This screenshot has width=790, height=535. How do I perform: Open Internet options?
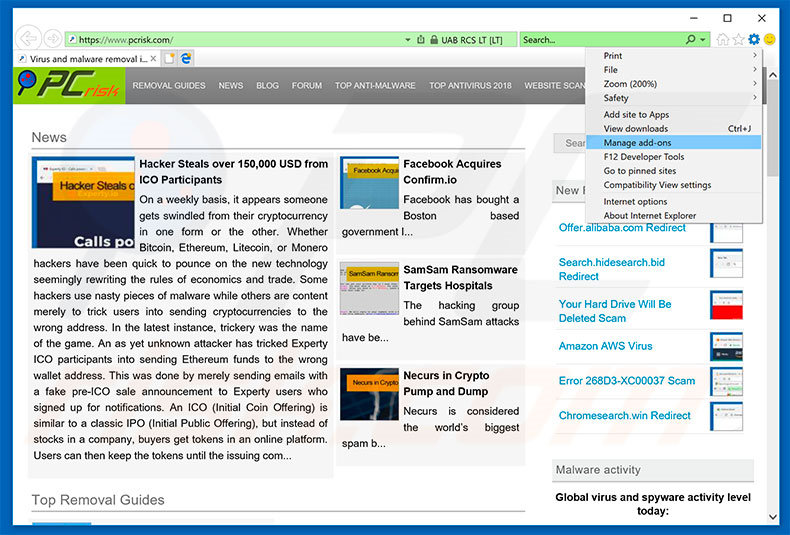coord(674,202)
